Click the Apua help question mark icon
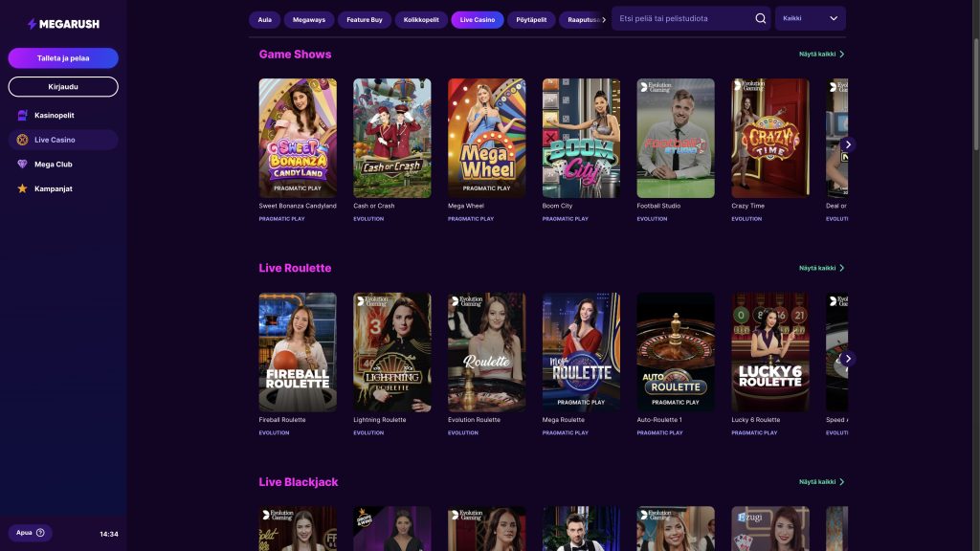The image size is (980, 551). pyautogui.click(x=40, y=533)
